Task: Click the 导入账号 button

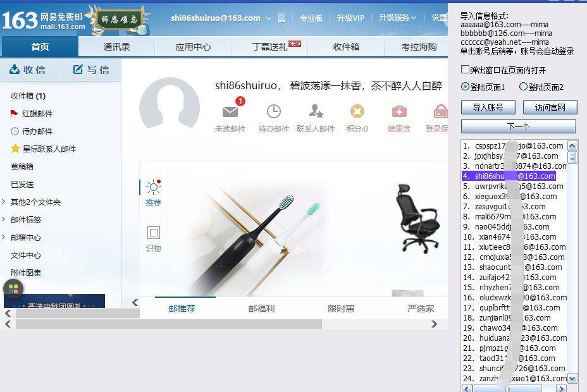Action: point(488,107)
